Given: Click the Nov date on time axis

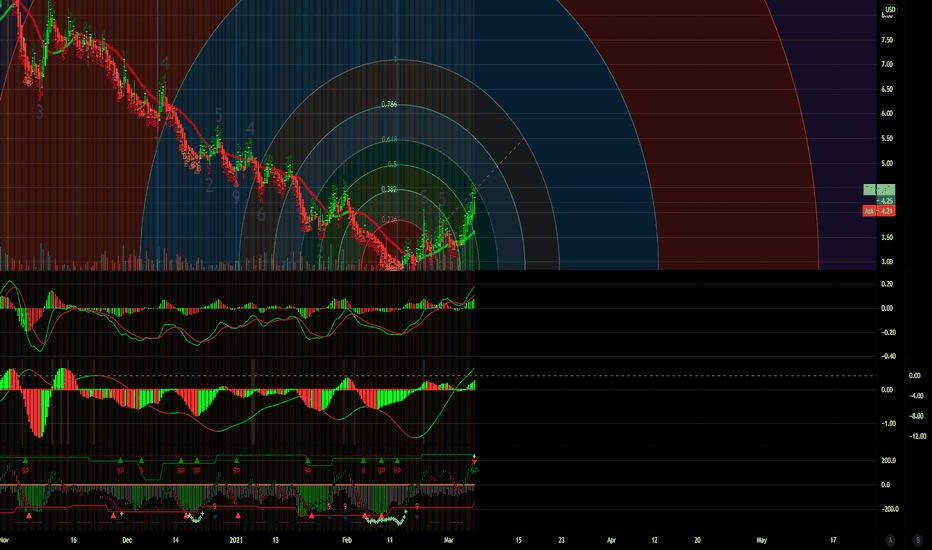Looking at the screenshot, I should (4, 540).
